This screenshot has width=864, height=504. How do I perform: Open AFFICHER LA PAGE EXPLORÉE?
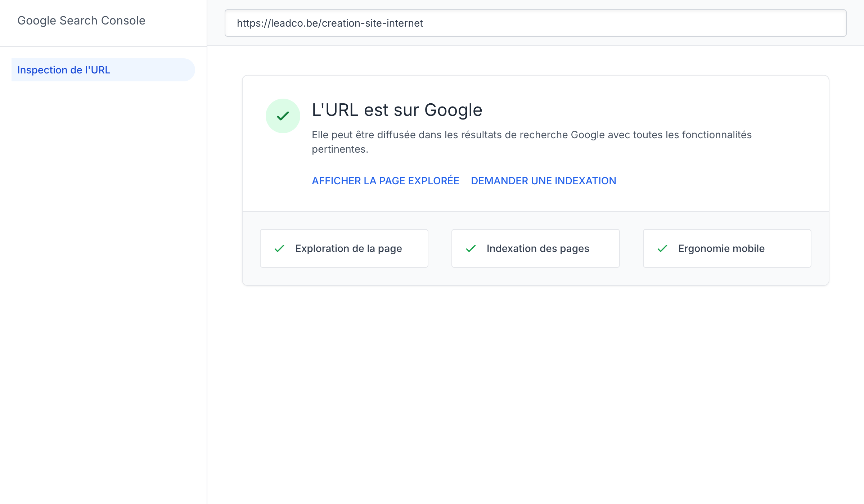click(x=385, y=181)
